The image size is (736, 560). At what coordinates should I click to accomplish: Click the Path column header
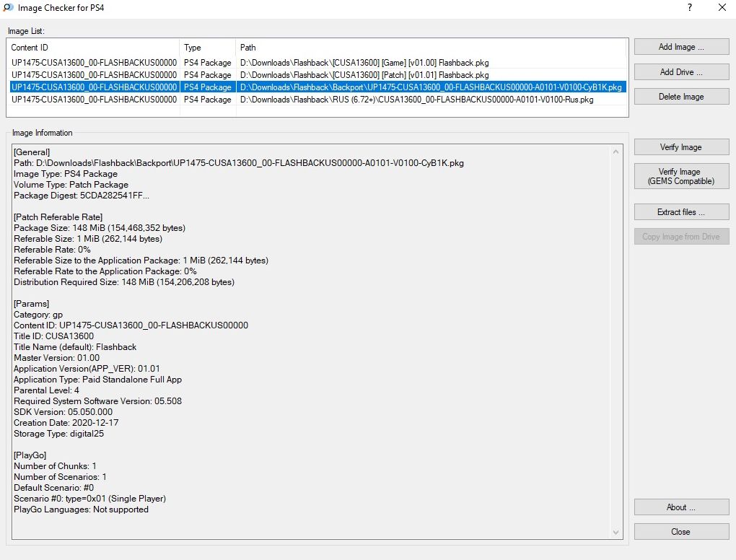[431, 48]
